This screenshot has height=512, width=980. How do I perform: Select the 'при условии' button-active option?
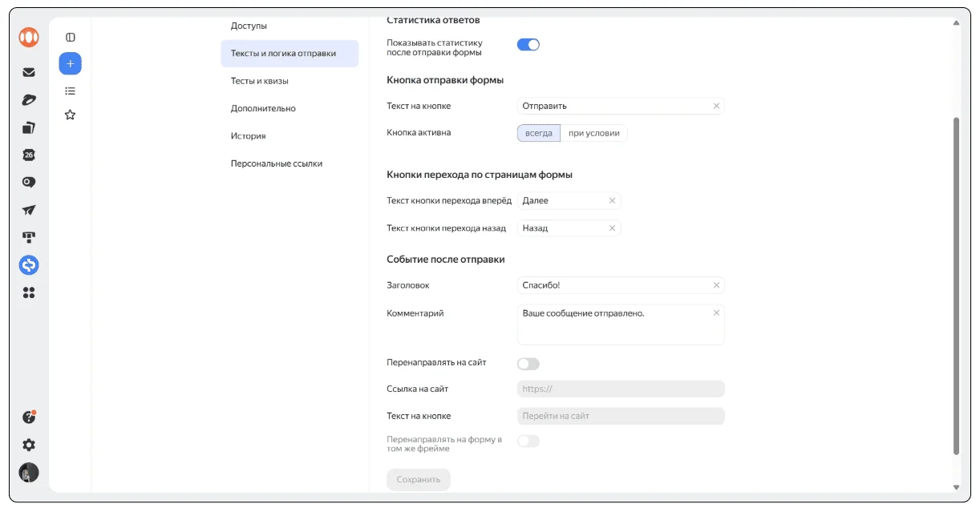click(593, 133)
